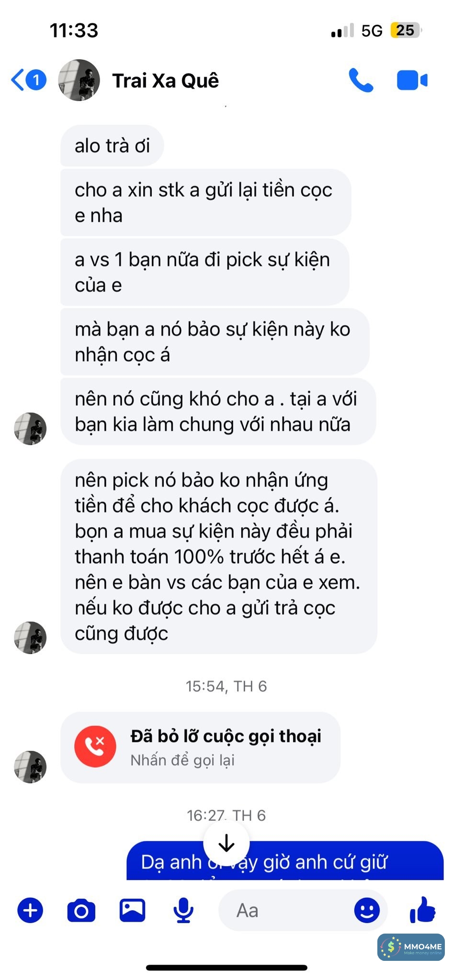Tap the missed voice call to call back

pos(200,747)
